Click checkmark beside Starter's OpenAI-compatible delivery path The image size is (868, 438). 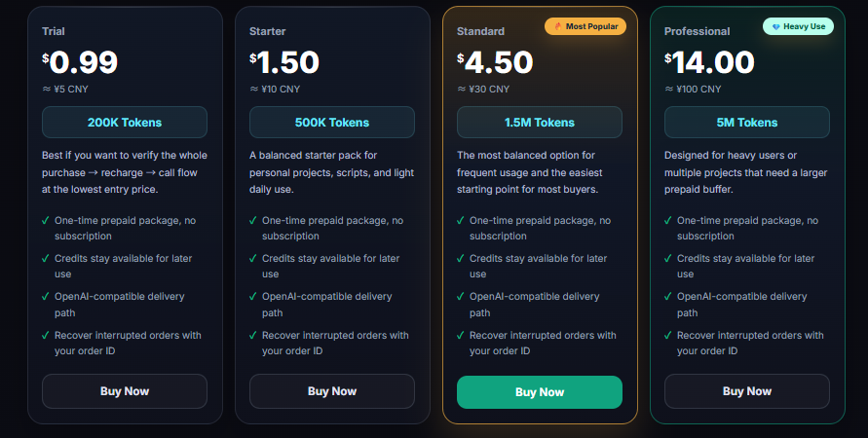[x=253, y=297]
